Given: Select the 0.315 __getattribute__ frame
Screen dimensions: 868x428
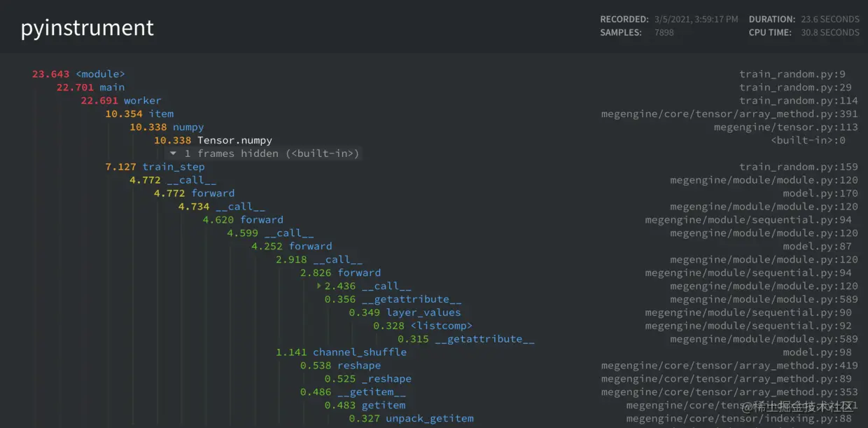Looking at the screenshot, I should tap(466, 340).
